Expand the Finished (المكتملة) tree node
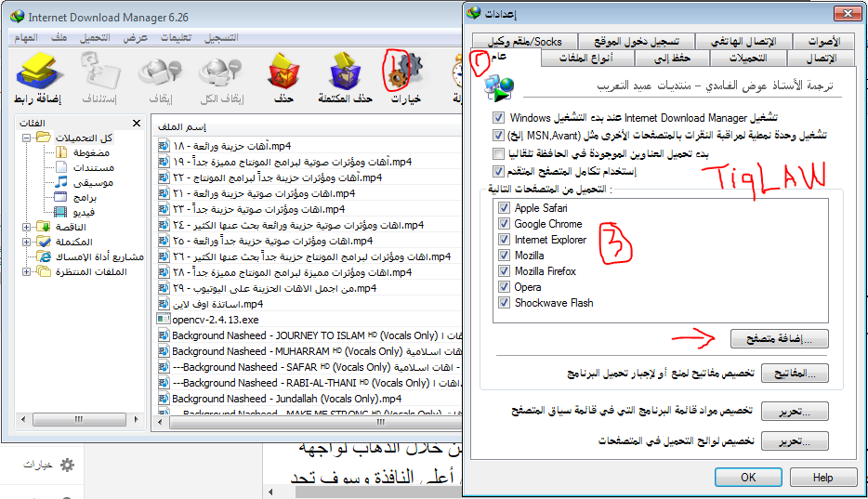 click(26, 242)
